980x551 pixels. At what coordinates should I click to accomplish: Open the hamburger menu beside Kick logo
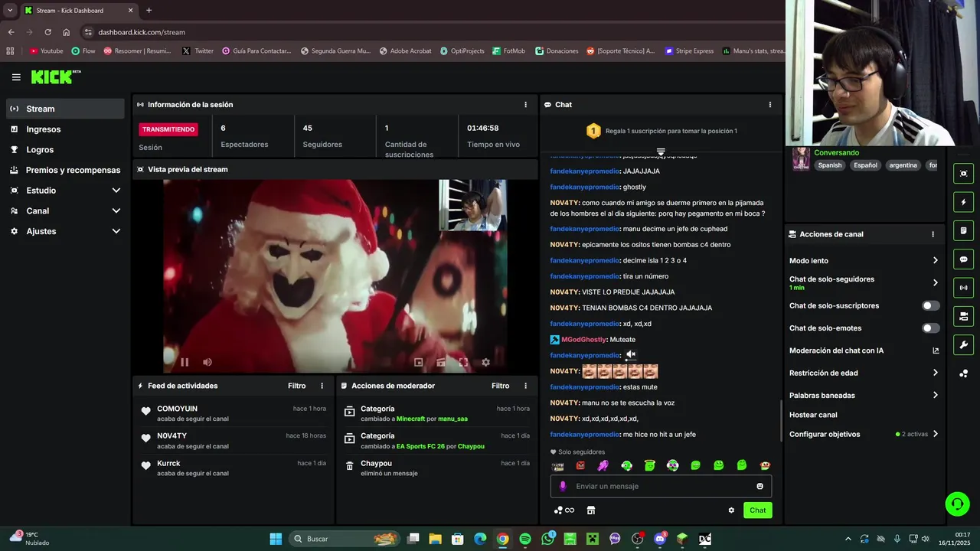coord(16,77)
